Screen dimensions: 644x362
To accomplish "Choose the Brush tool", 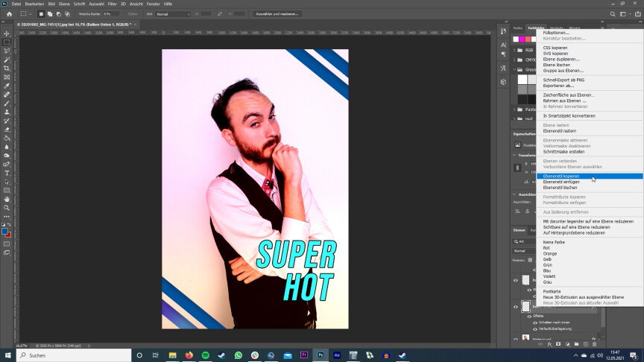I will tap(7, 104).
